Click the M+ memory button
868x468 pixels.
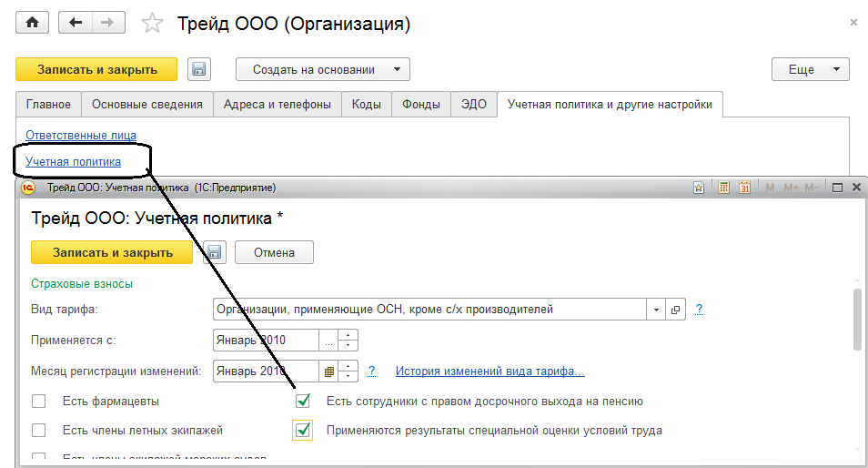point(791,188)
